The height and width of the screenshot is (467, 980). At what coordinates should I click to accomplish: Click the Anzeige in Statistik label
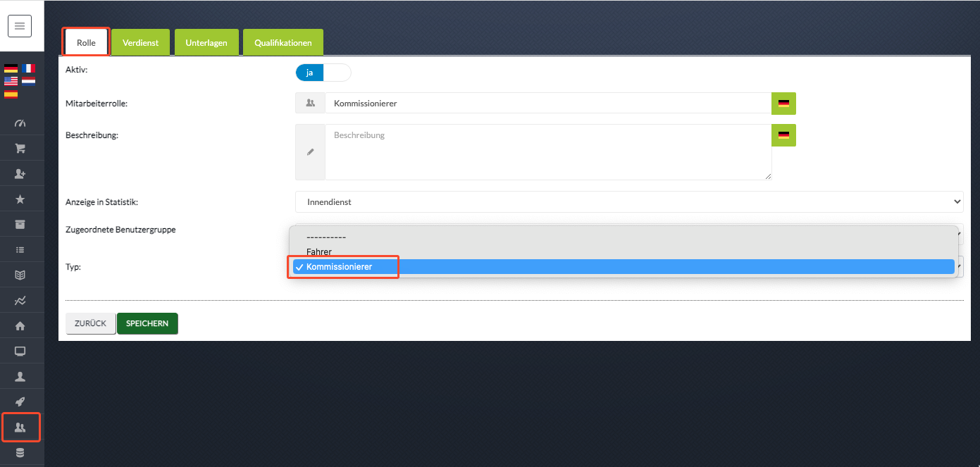pos(101,202)
